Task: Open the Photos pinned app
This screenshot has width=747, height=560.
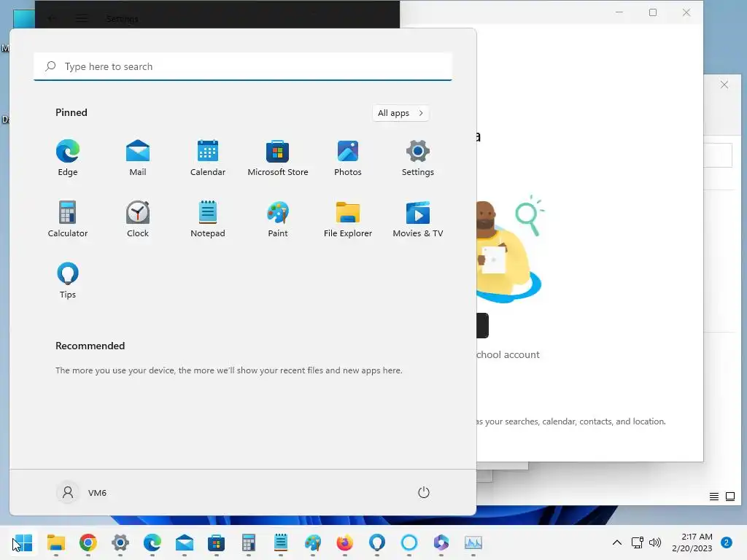Action: coord(348,158)
